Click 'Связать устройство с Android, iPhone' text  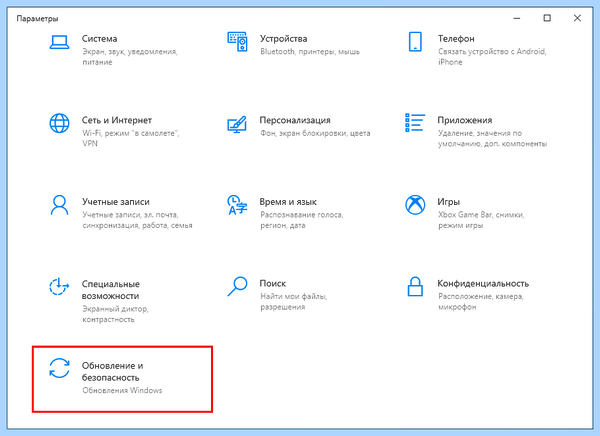click(492, 57)
